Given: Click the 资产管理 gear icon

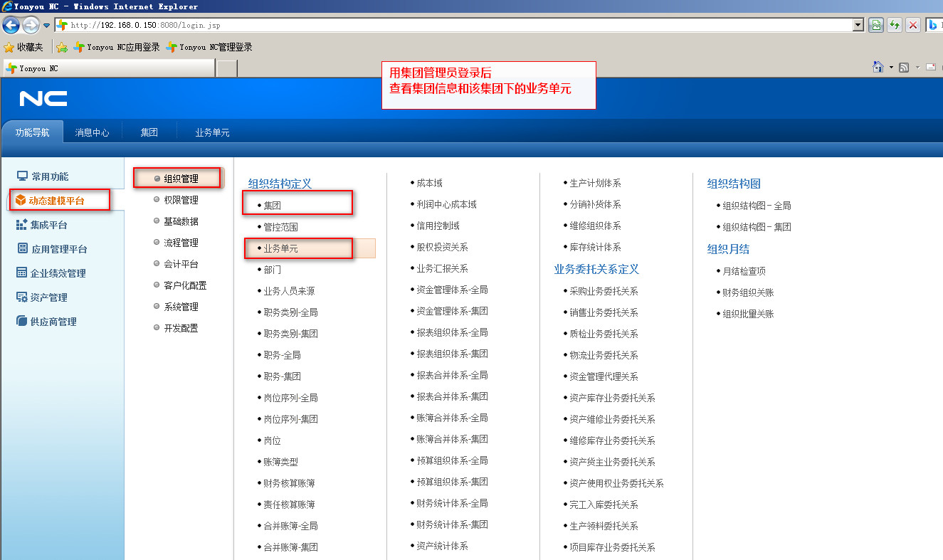Looking at the screenshot, I should point(22,297).
